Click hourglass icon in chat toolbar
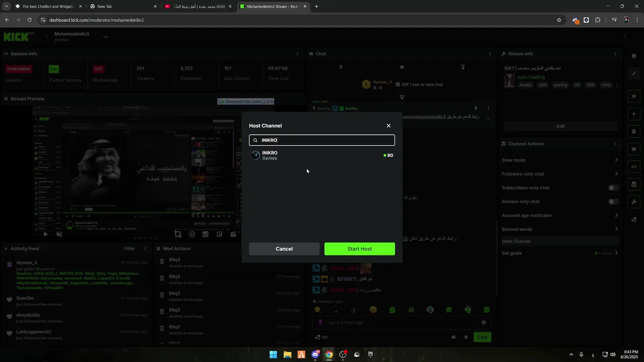This screenshot has height=362, width=644. [463, 67]
